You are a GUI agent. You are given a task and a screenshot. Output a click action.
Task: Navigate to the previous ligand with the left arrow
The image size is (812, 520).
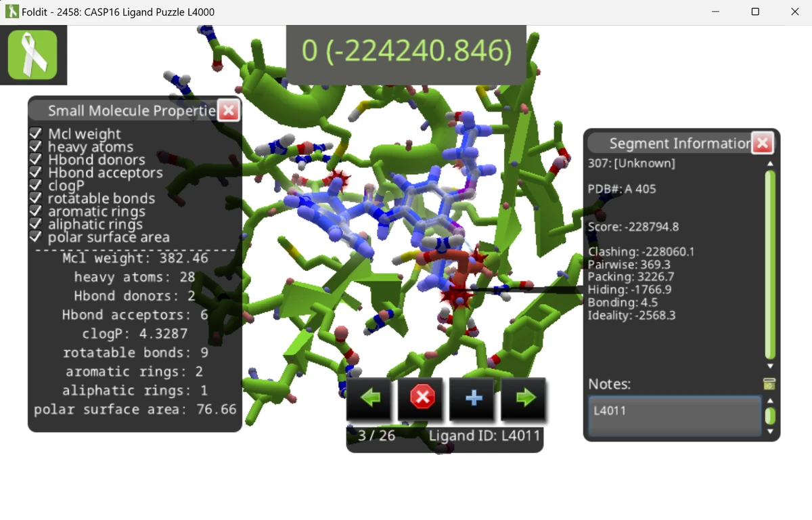pos(369,399)
